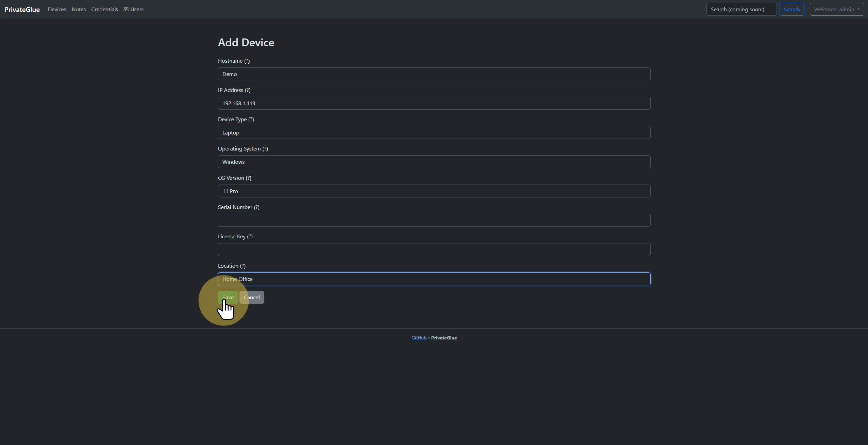Show the Serial Number (?) help hint
Screen dimensions: 868x445
(x=257, y=207)
